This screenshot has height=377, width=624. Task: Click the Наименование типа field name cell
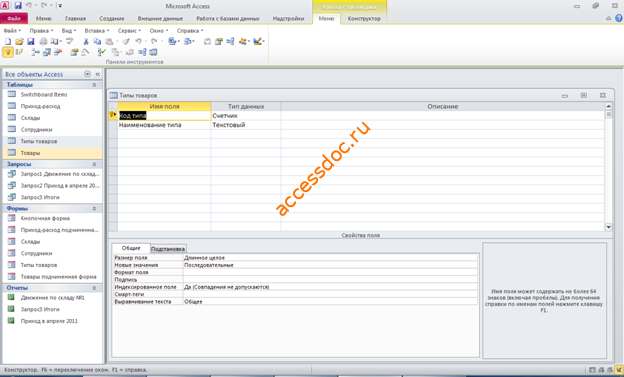pos(164,125)
